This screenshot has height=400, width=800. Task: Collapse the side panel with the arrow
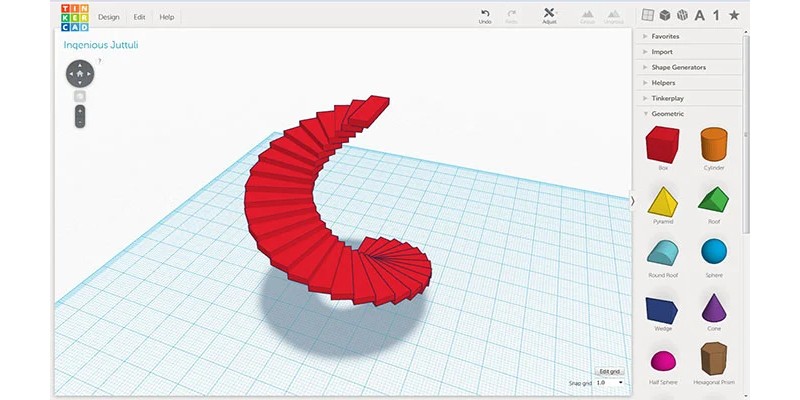(x=633, y=201)
